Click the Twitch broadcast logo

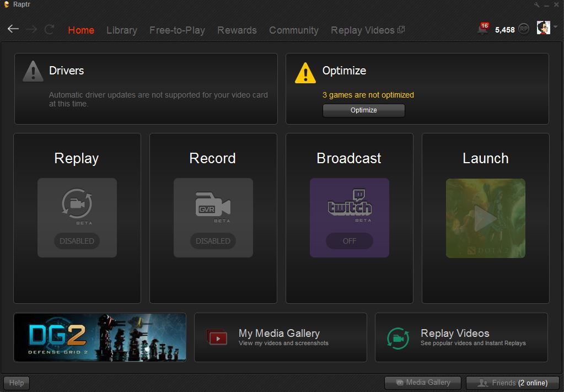pyautogui.click(x=350, y=202)
